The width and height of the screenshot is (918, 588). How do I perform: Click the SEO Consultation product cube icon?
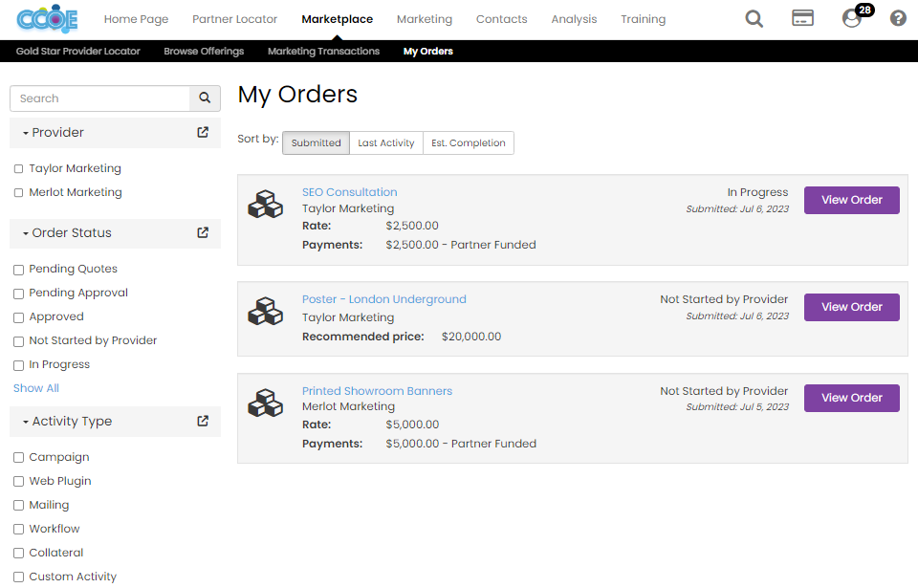pyautogui.click(x=265, y=204)
